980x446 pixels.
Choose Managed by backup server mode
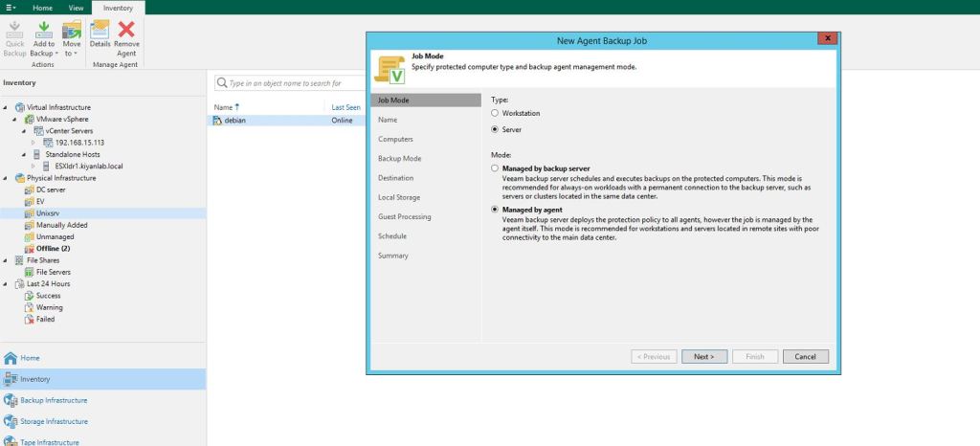[x=494, y=168]
